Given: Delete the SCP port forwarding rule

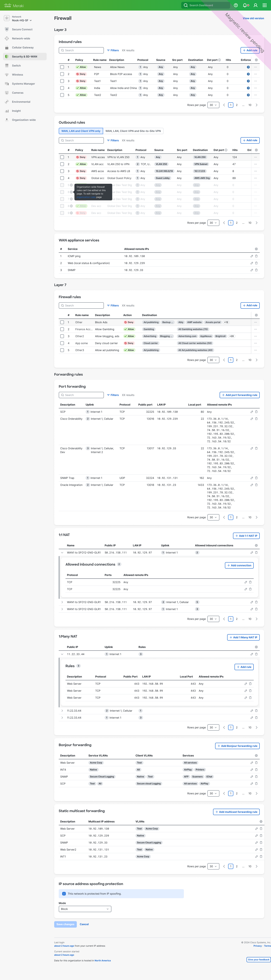Looking at the screenshot, I should (256, 412).
